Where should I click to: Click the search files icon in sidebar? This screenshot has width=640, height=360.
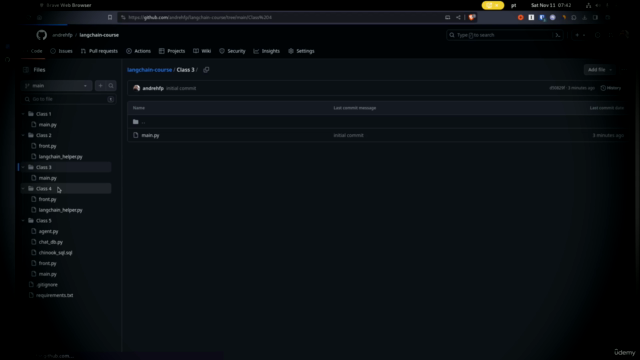pyautogui.click(x=111, y=86)
